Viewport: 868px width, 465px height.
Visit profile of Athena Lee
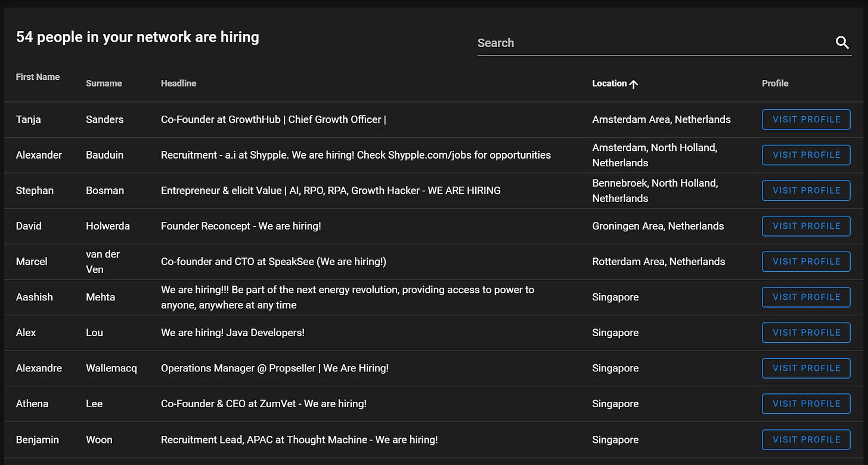[806, 404]
